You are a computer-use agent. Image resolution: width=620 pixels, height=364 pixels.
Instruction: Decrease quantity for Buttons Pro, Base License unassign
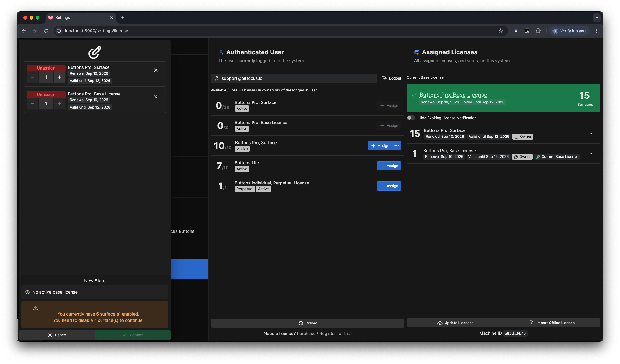(x=33, y=104)
